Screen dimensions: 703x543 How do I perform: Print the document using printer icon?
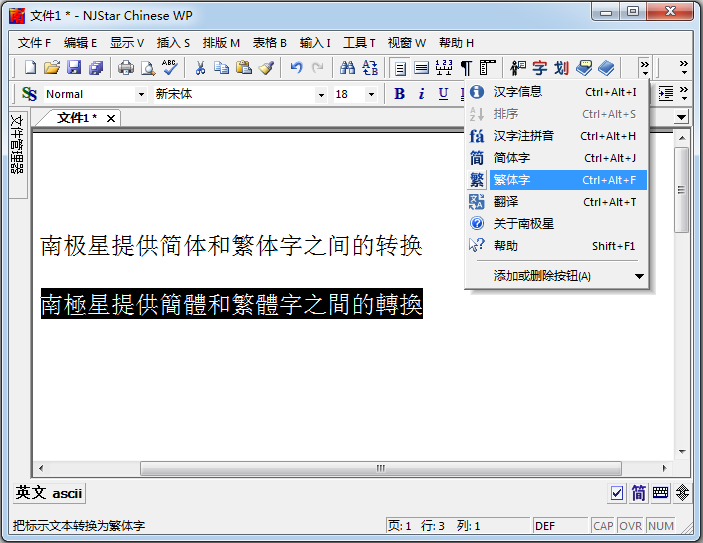tap(126, 68)
